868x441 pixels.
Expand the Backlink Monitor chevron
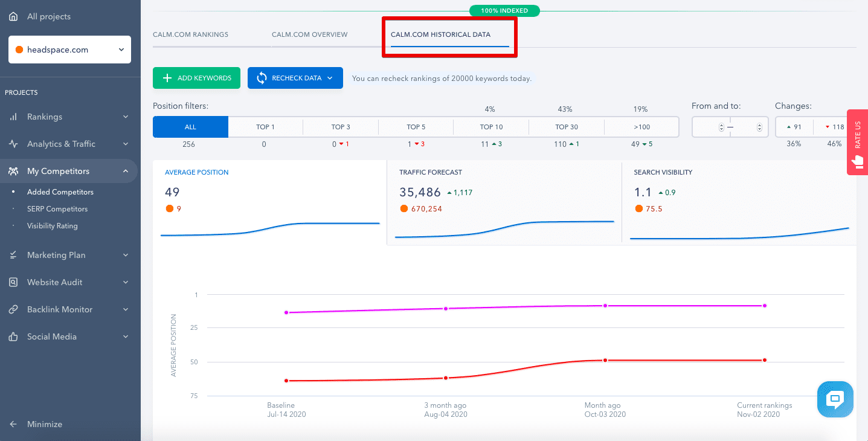tap(126, 309)
